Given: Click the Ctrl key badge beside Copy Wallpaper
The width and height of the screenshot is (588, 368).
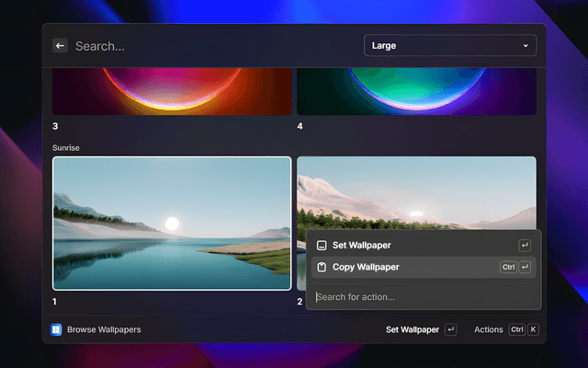Looking at the screenshot, I should (508, 267).
